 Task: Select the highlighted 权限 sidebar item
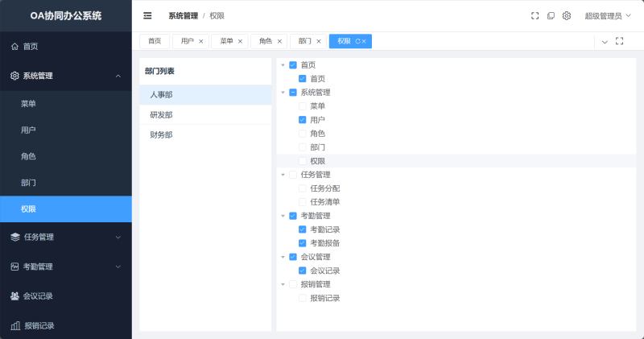click(66, 209)
